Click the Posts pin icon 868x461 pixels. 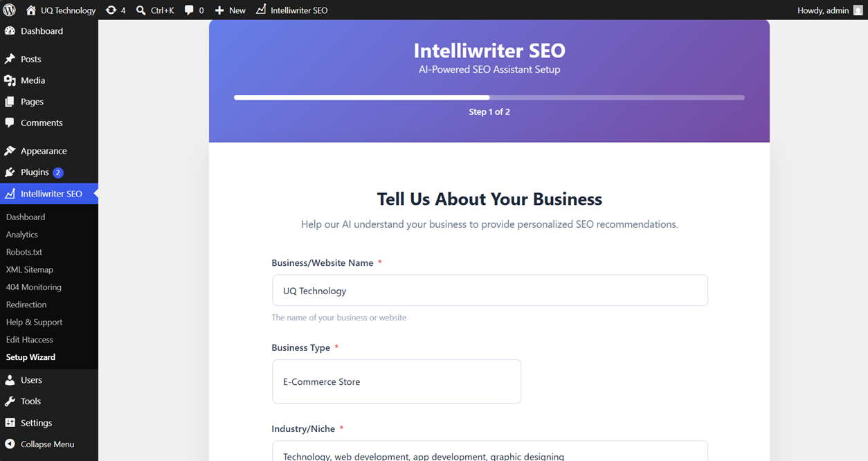10,60
